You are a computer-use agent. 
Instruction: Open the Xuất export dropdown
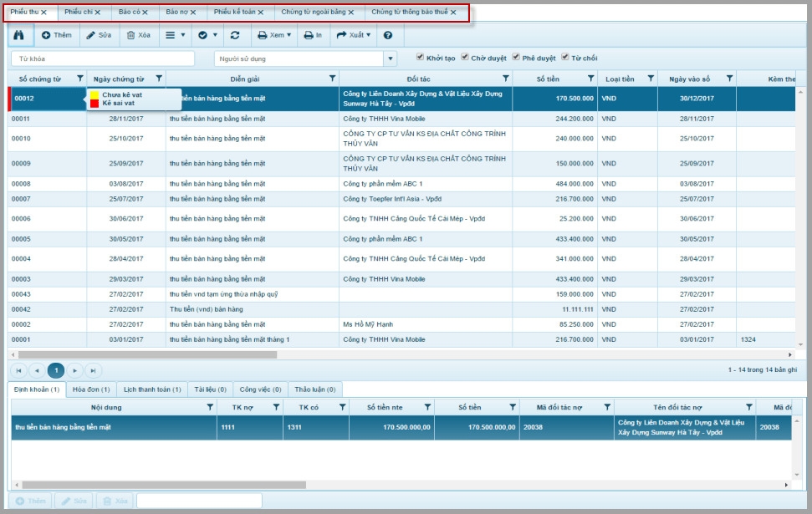(x=354, y=35)
